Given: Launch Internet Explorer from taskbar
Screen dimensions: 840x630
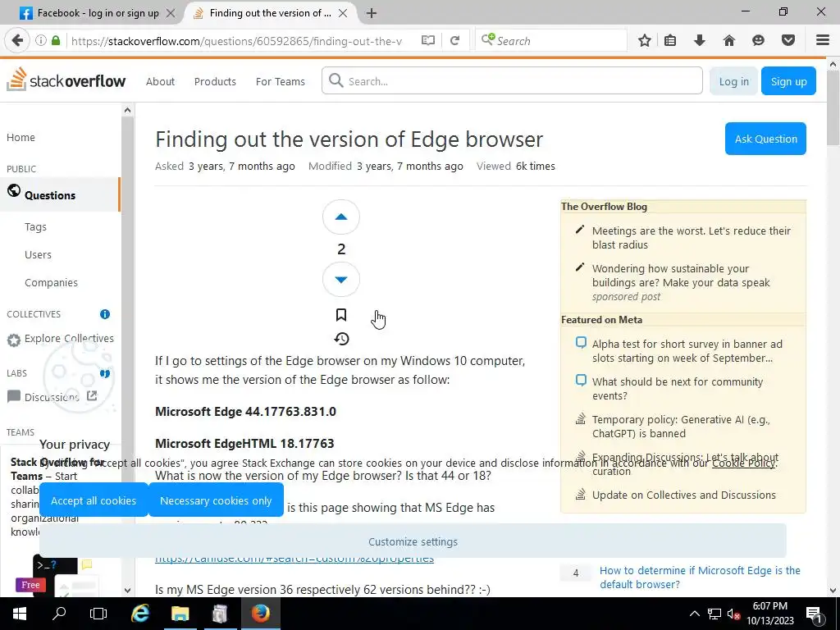Looking at the screenshot, I should [x=139, y=614].
